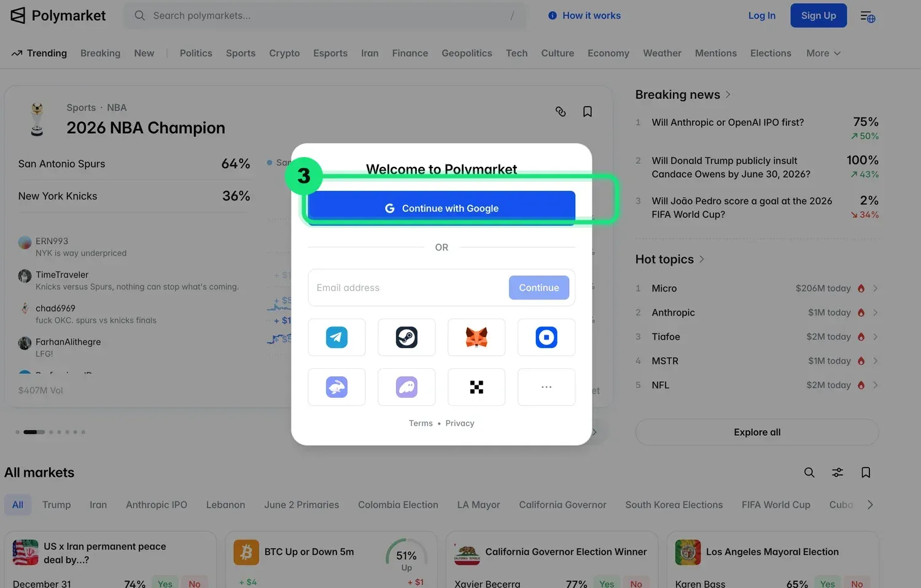
Task: Click search icon in All markets header
Action: point(809,472)
